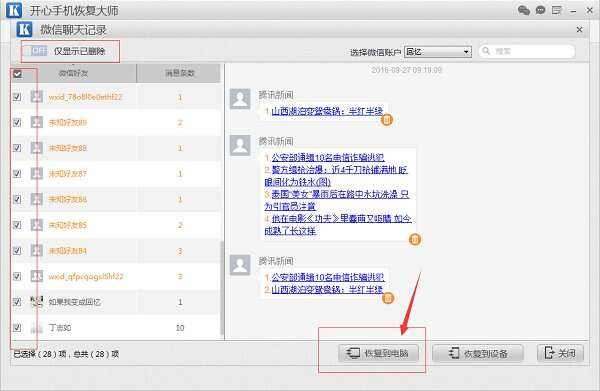Viewport: 600px width, 391px height.
Task: Click inside the search input field
Action: pos(533,51)
